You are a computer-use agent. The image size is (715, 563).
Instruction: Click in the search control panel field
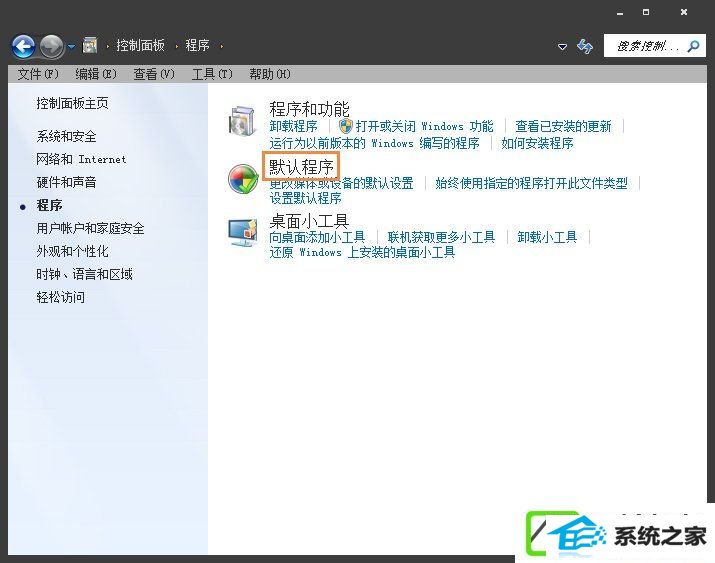647,46
